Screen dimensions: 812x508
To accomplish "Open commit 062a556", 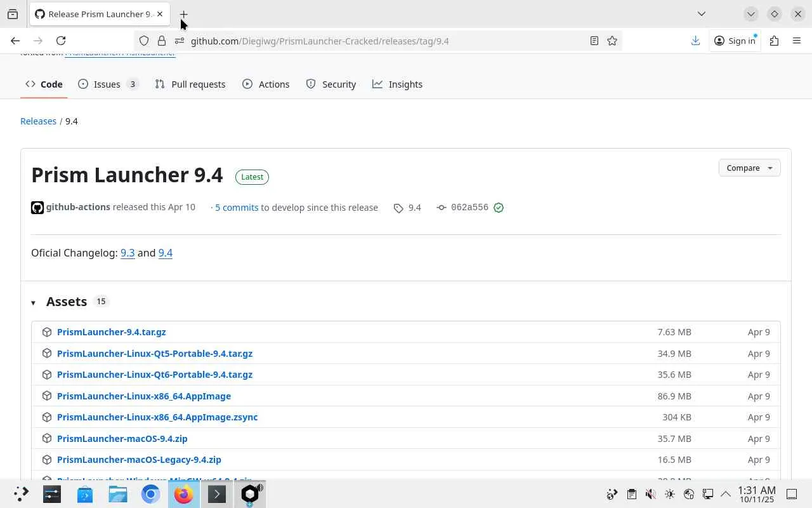I will (x=469, y=208).
